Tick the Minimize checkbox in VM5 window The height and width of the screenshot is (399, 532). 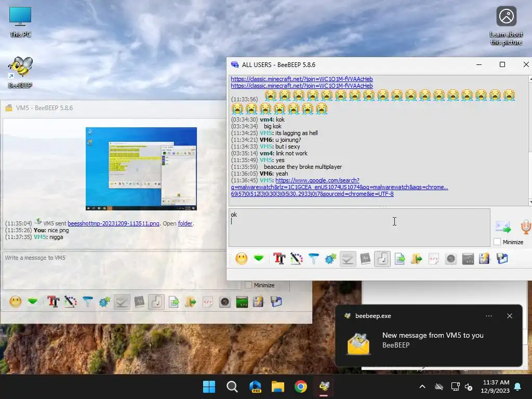pos(248,285)
